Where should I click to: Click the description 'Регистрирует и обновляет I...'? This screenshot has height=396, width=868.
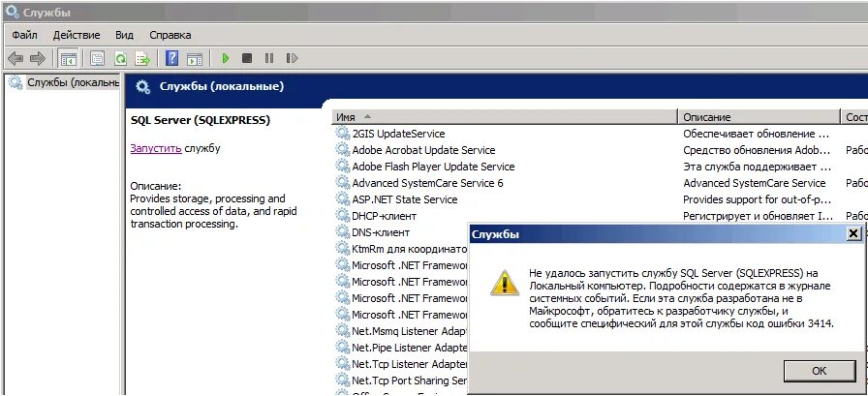pyautogui.click(x=757, y=216)
